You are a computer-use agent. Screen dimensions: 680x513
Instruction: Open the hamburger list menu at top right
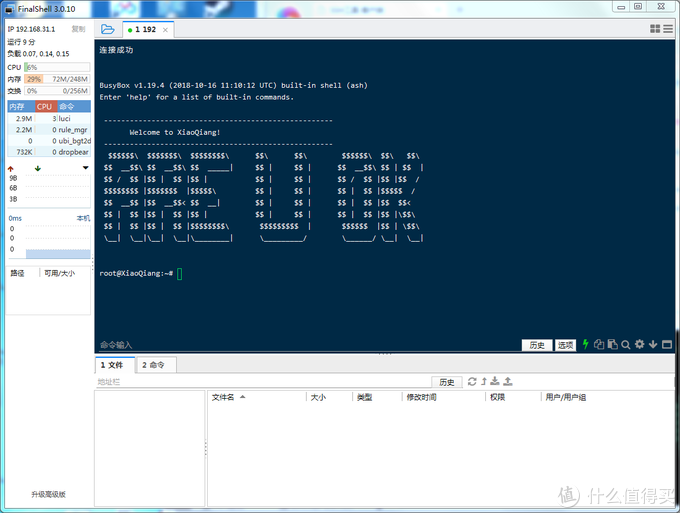click(669, 29)
